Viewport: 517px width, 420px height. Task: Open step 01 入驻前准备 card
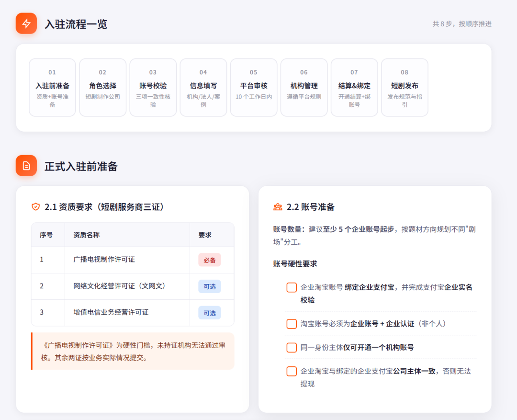click(53, 88)
